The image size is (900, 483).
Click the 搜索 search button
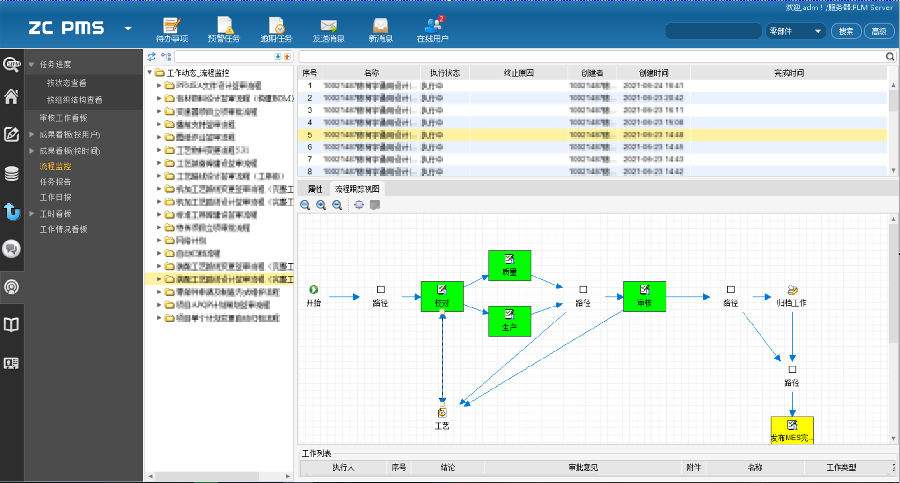[x=846, y=31]
